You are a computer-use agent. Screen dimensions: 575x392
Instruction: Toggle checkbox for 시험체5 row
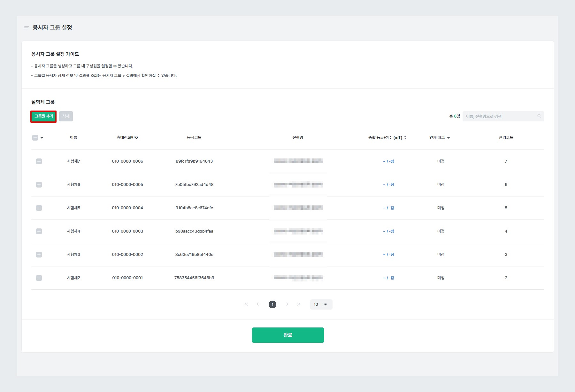39,208
